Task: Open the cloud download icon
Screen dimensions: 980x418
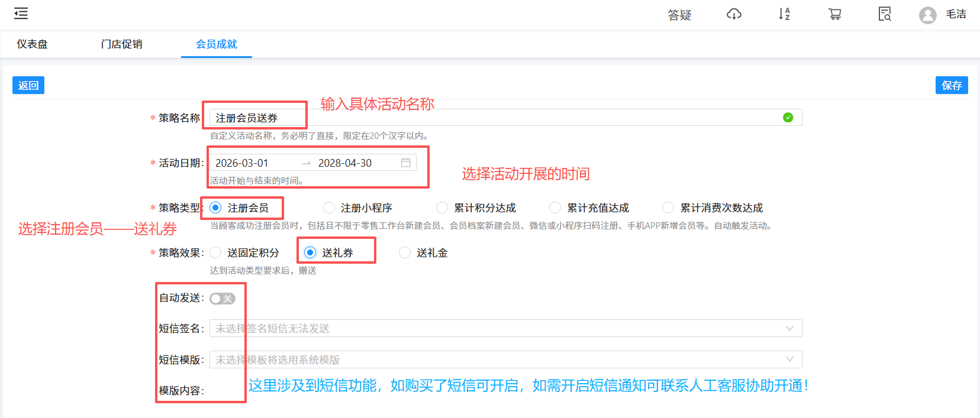Action: tap(734, 14)
